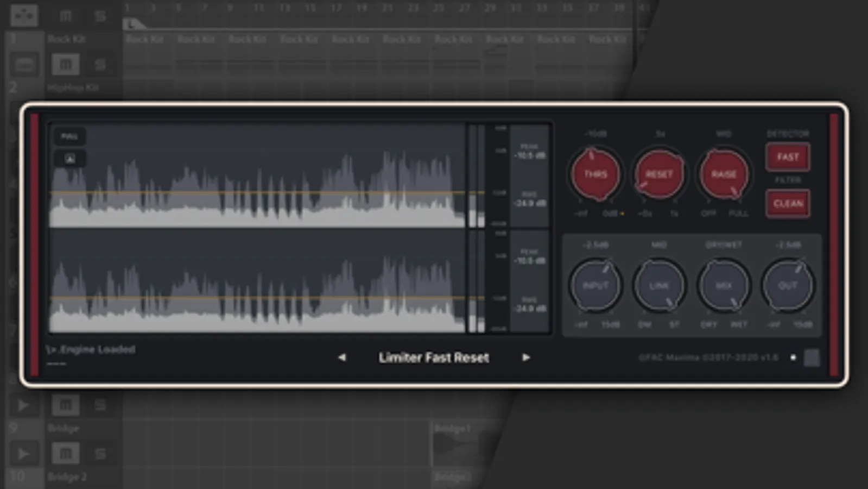Viewport: 868px width, 489px height.
Task: Click the small white dot in plugin footer
Action: pyautogui.click(x=793, y=358)
